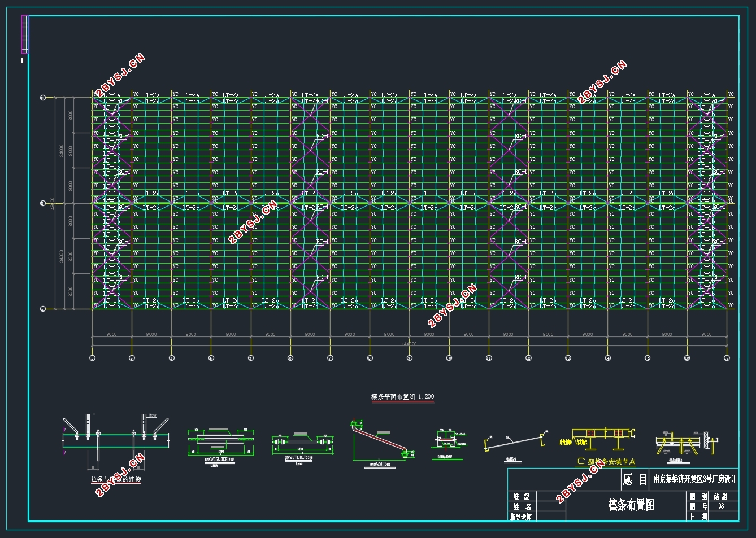Click the 题目 label in title block
The width and height of the screenshot is (756, 538).
pos(635,479)
